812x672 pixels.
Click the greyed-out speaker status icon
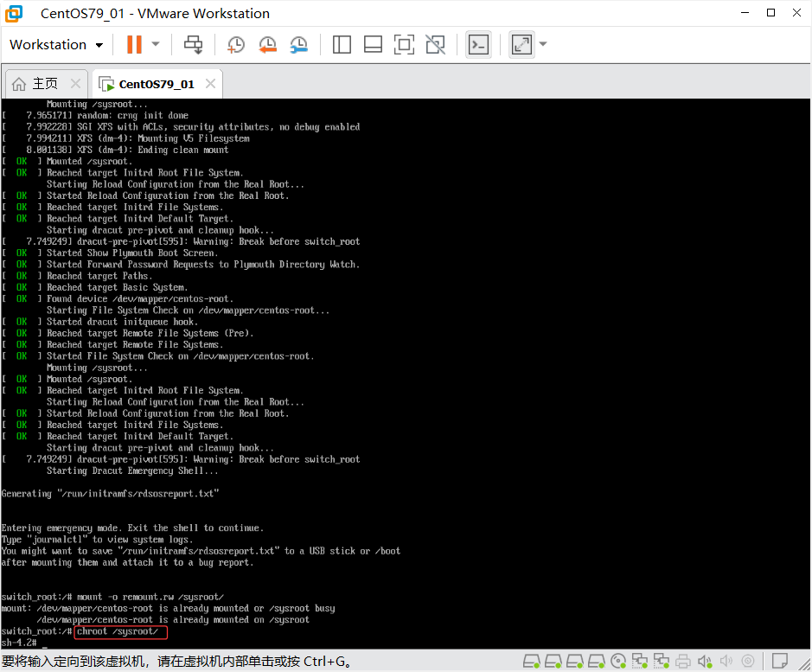[726, 661]
